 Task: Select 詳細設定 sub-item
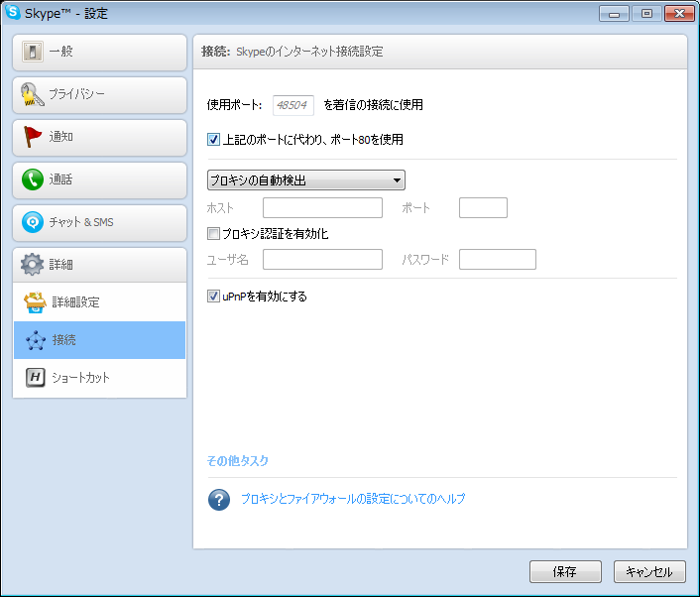pos(99,302)
